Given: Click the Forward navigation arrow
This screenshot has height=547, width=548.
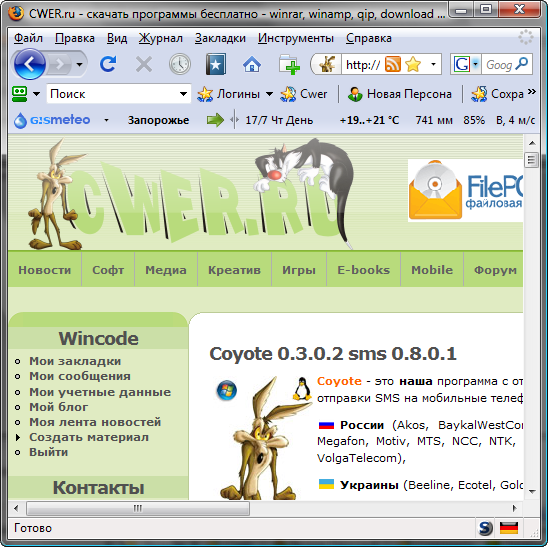Looking at the screenshot, I should 60,65.
